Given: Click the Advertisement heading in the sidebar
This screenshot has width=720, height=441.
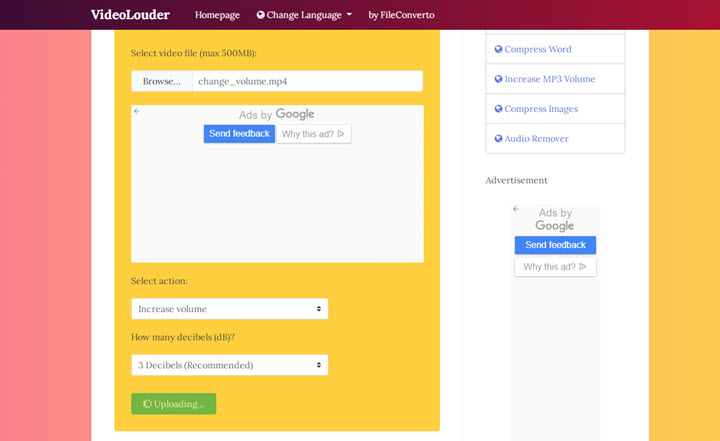Looking at the screenshot, I should click(x=516, y=181).
